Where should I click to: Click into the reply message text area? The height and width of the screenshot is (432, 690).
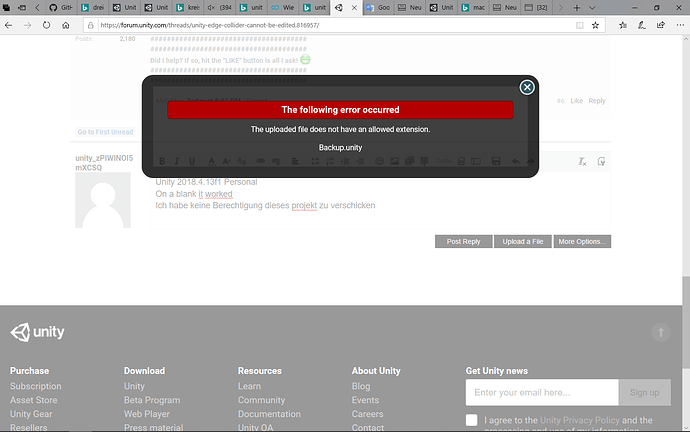380,200
